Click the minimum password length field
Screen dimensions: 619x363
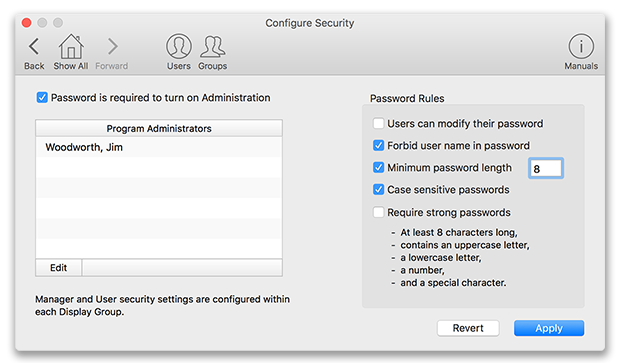pos(546,168)
